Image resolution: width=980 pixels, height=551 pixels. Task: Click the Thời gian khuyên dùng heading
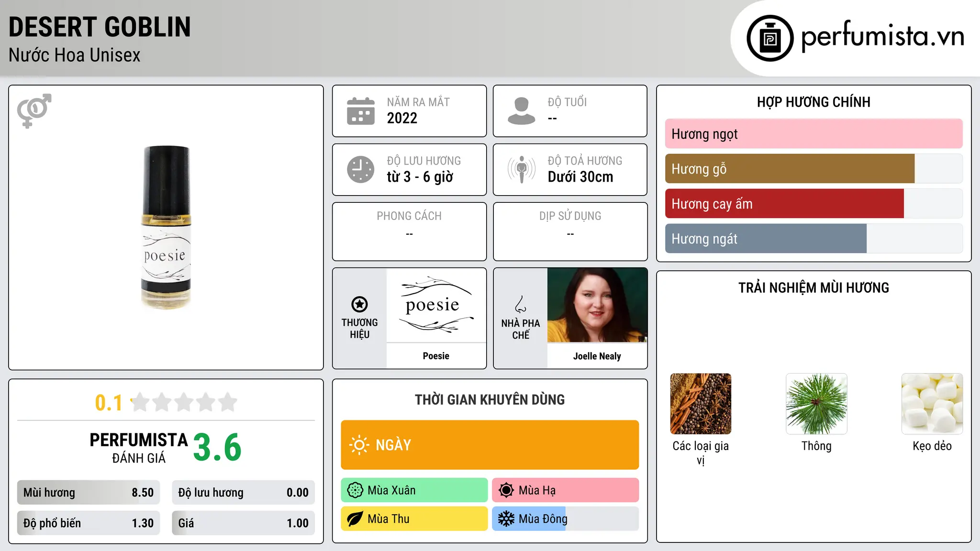(490, 400)
